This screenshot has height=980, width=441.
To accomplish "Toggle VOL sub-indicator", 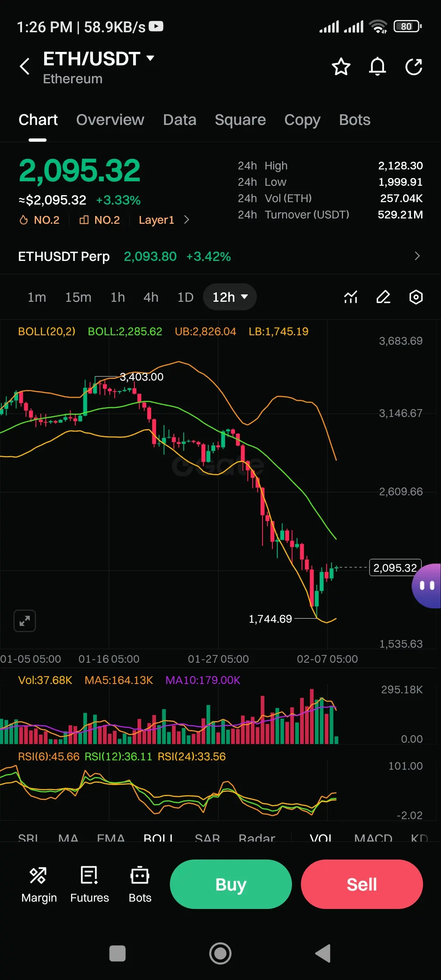I will pos(321,838).
